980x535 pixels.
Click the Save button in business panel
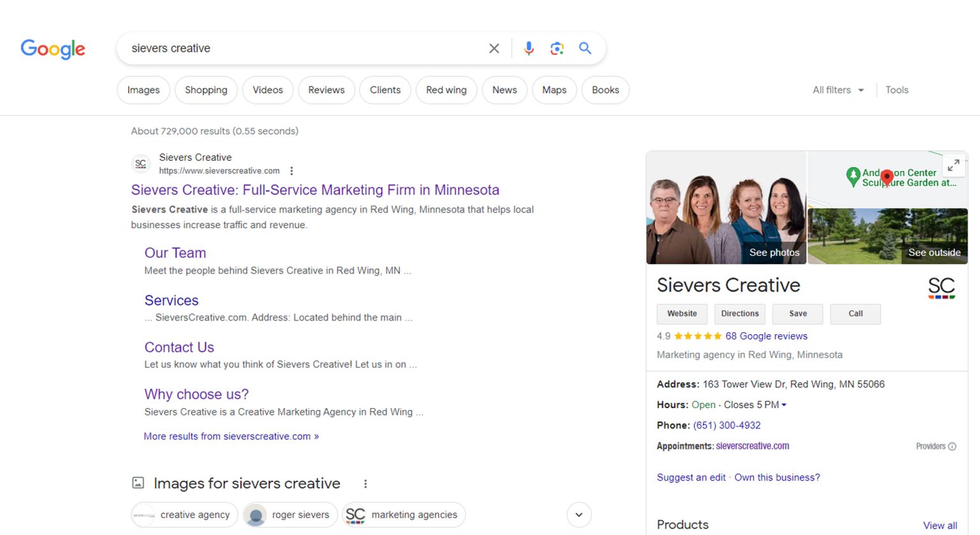797,314
